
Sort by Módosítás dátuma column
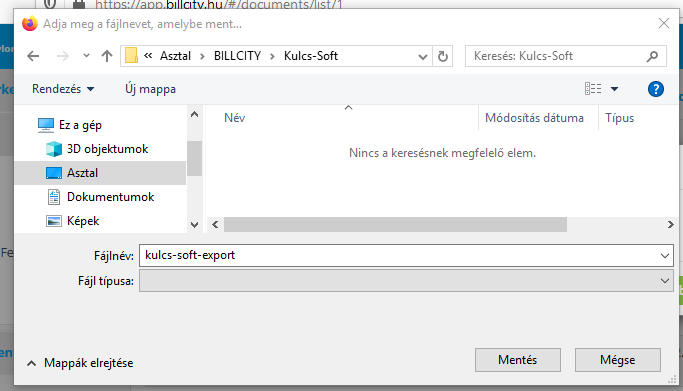[x=534, y=118]
